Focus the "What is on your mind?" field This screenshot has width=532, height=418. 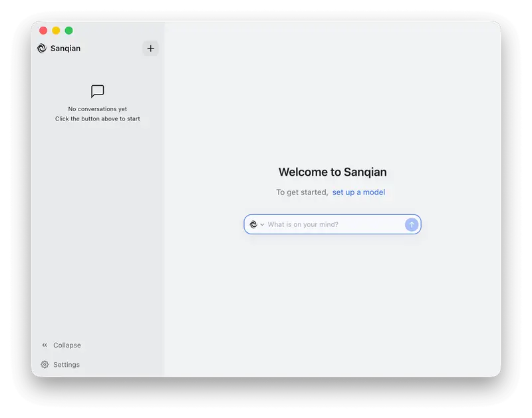coord(332,225)
